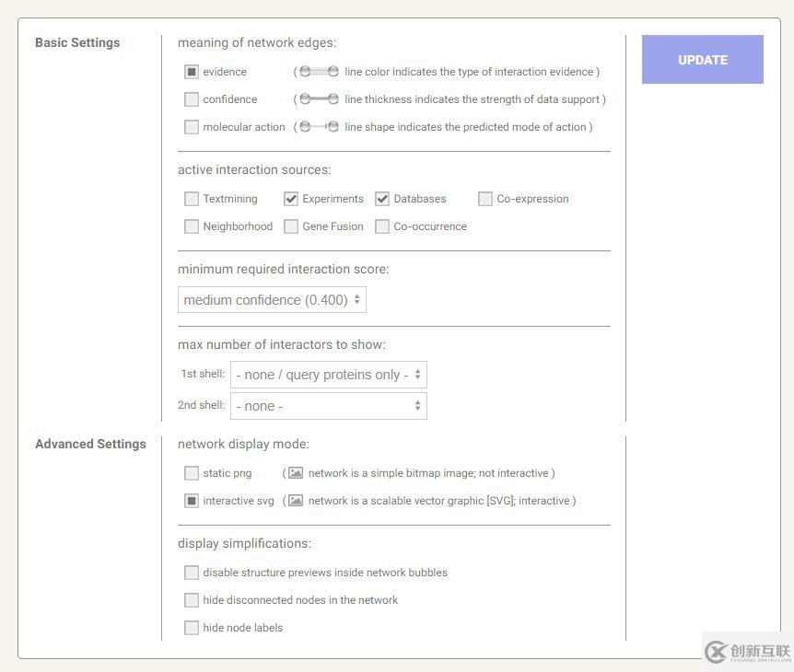Viewport: 794px width, 672px height.
Task: Click the interactive svg image icon
Action: point(296,501)
